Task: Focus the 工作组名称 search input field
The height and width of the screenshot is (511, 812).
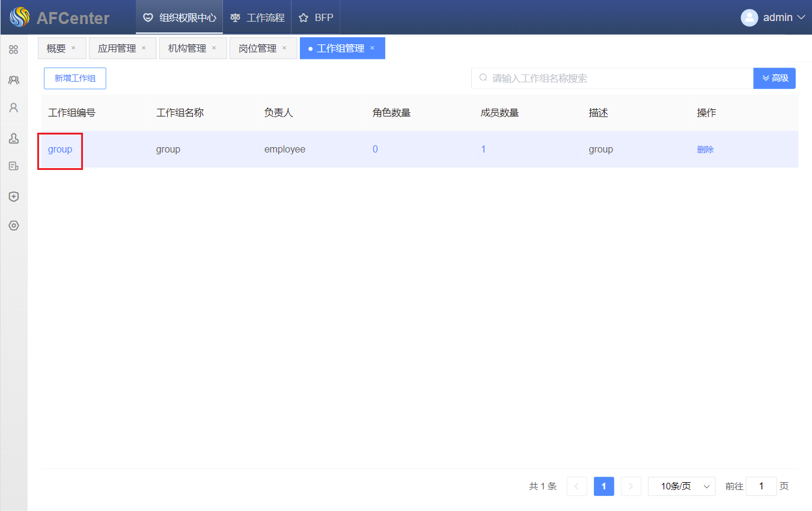Action: (x=613, y=78)
